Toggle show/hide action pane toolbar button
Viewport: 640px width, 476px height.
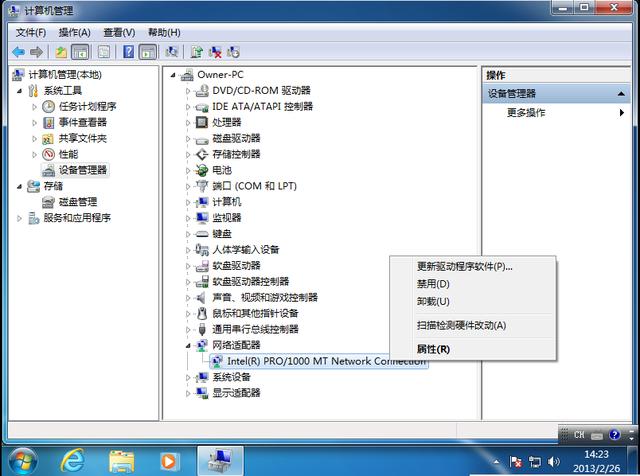[148, 52]
